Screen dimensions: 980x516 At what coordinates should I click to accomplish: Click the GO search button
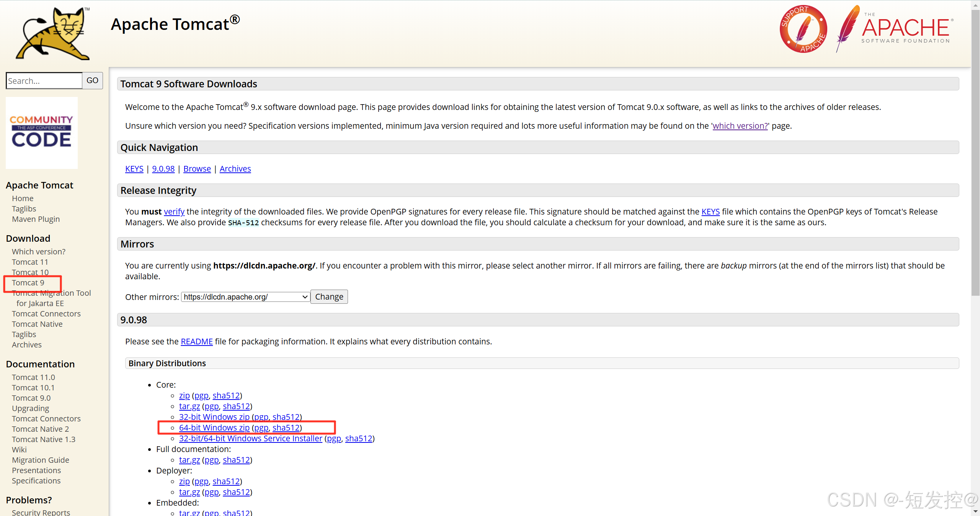[x=92, y=80]
